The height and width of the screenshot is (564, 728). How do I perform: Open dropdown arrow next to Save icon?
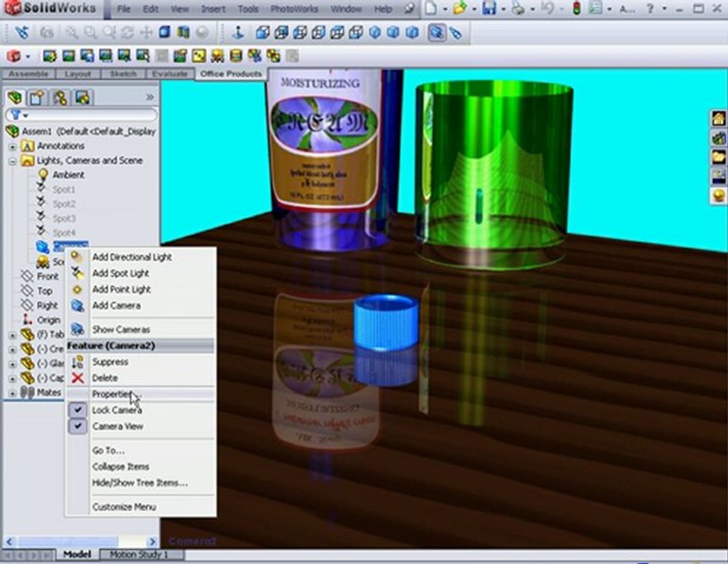coord(503,9)
